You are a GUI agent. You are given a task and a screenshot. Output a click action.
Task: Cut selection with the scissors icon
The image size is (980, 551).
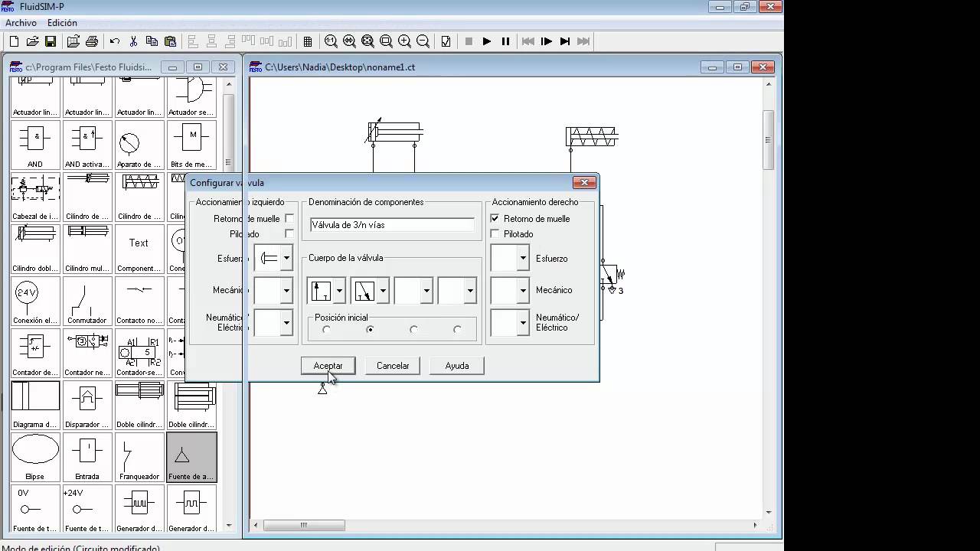tap(133, 41)
